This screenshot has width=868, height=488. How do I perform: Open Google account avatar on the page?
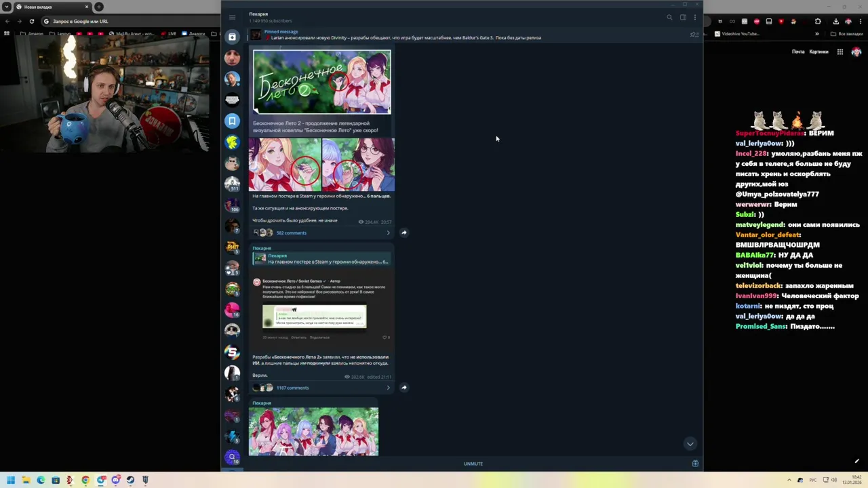pos(856,52)
